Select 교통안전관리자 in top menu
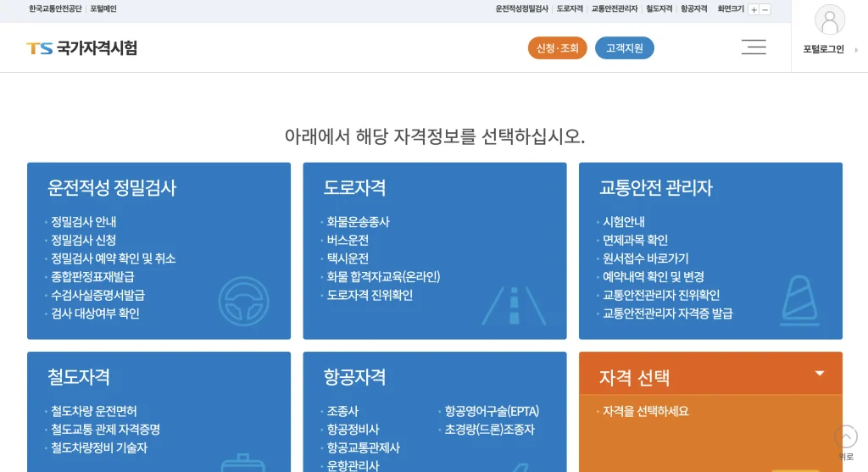Viewport: 868px width, 472px height. point(615,8)
